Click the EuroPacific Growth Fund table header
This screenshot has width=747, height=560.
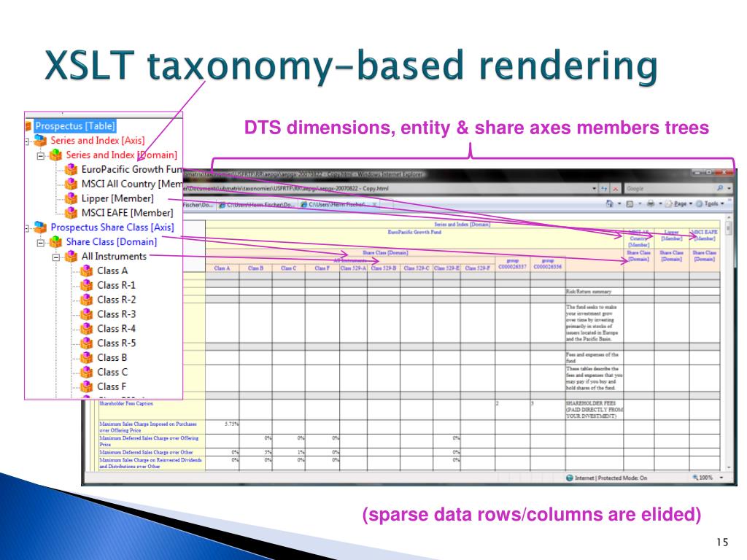[414, 233]
